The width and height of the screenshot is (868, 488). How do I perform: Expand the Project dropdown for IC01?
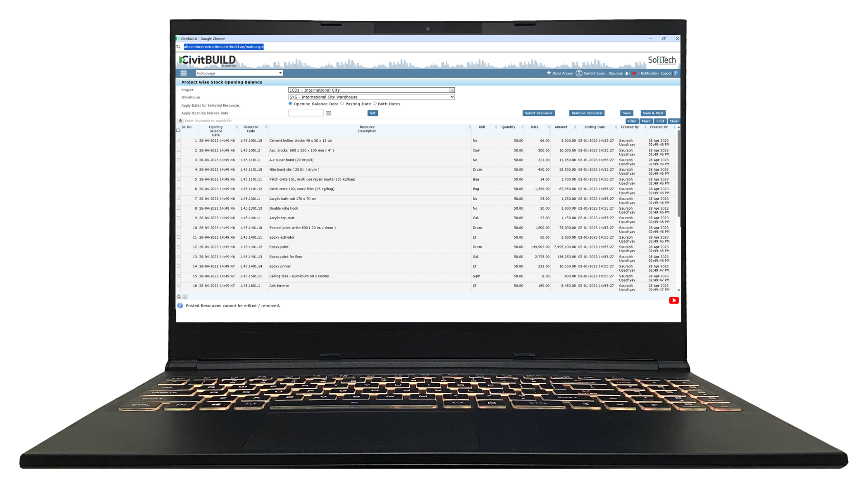coord(452,90)
